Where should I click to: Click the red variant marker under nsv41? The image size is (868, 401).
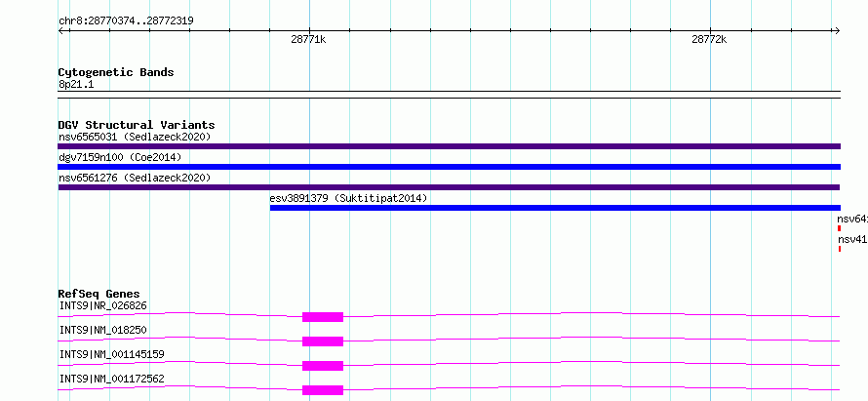tap(840, 249)
